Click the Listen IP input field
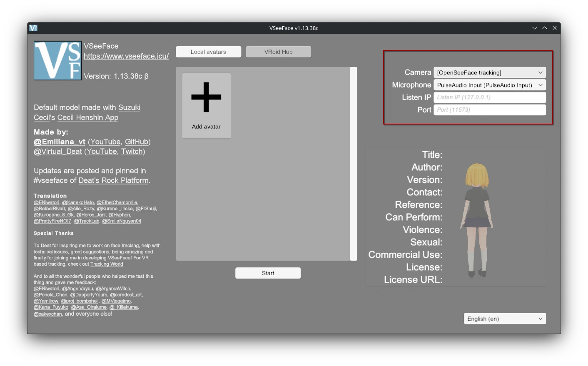Image resolution: width=588 pixels, height=366 pixels. tap(490, 97)
